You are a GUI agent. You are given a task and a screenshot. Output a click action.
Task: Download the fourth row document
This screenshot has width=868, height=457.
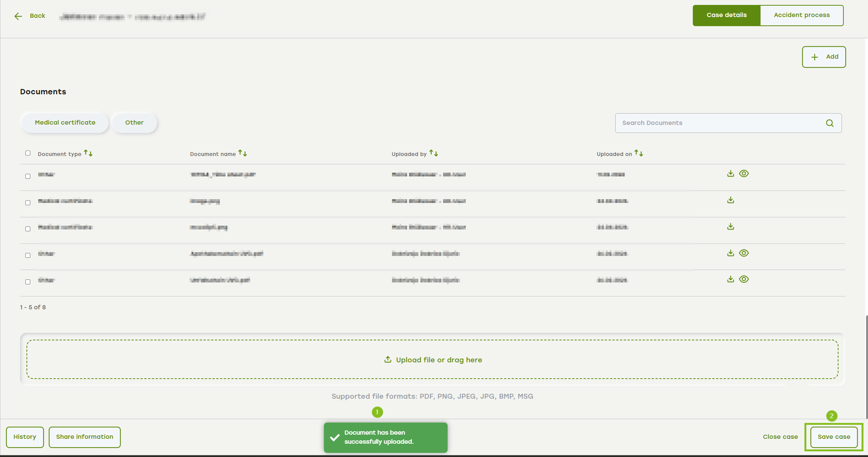tap(730, 253)
